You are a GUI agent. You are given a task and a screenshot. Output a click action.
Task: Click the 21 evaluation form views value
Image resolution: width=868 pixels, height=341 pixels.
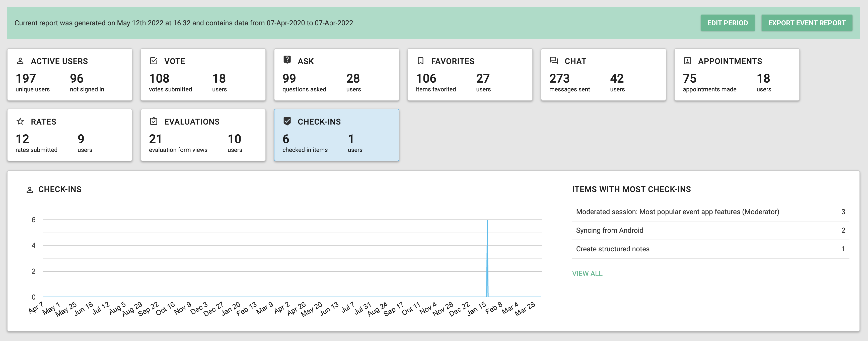point(155,139)
